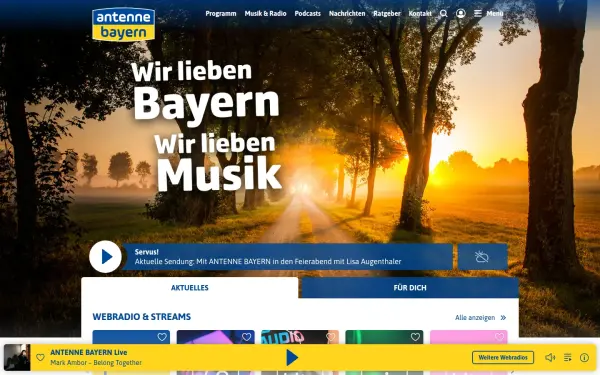Select the Mark Ambor – Belong Together text
The height and width of the screenshot is (375, 600).
coord(96,362)
